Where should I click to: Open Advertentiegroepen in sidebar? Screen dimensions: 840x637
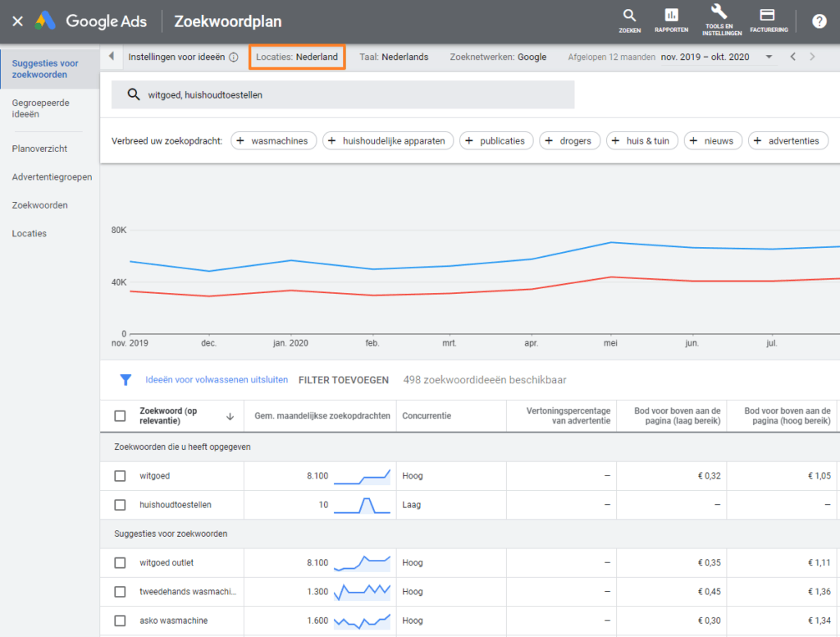tap(52, 177)
